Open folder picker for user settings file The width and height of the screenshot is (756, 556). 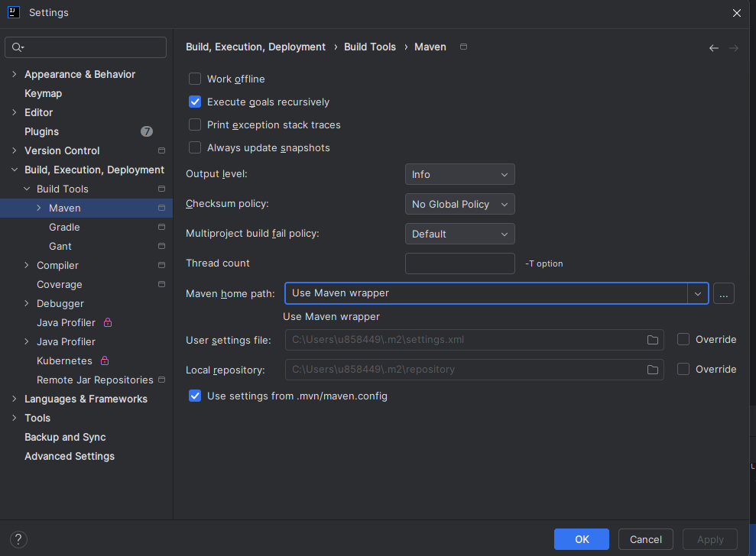pyautogui.click(x=652, y=340)
